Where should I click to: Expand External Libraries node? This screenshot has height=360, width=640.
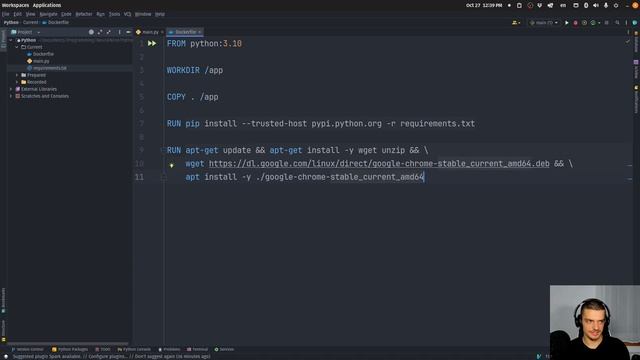click(x=11, y=89)
